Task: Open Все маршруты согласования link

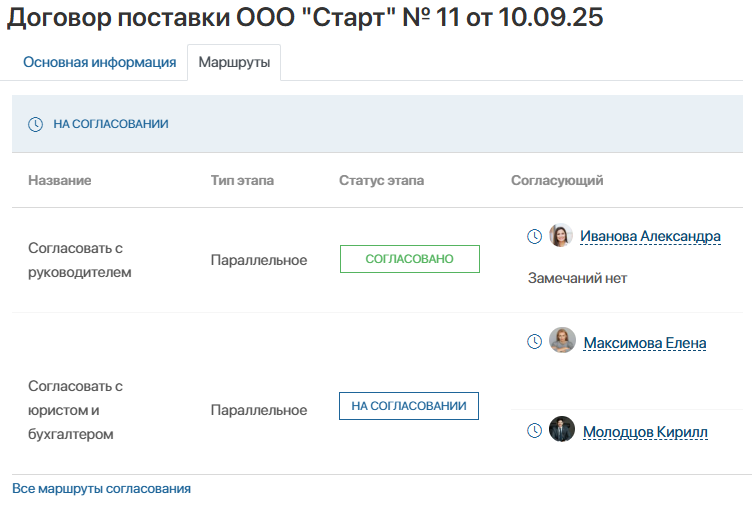Action: pyautogui.click(x=101, y=488)
